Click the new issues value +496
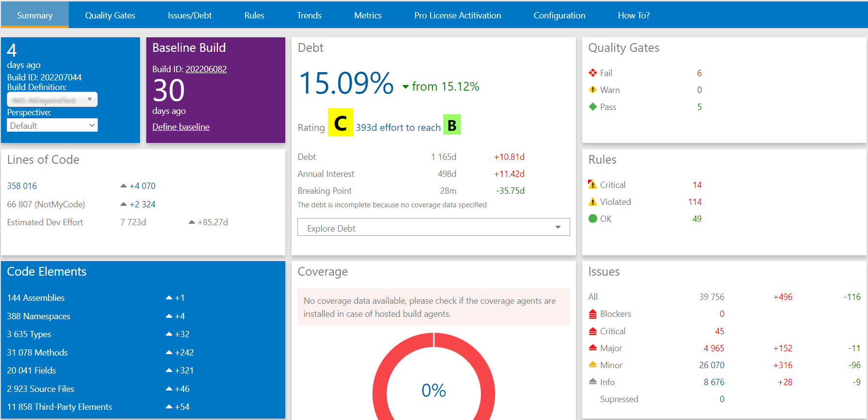Image resolution: width=868 pixels, height=420 pixels. click(783, 296)
